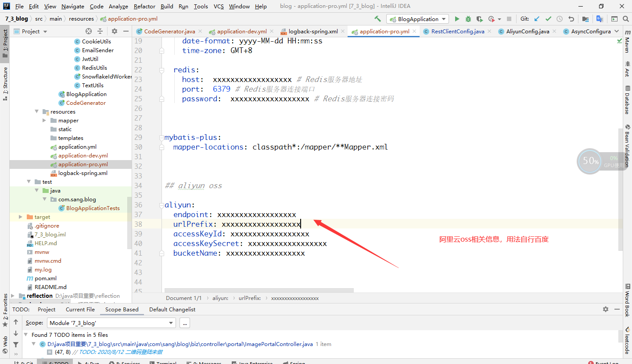
Task: Go to next TODO with down arrow
Action: click(x=16, y=334)
